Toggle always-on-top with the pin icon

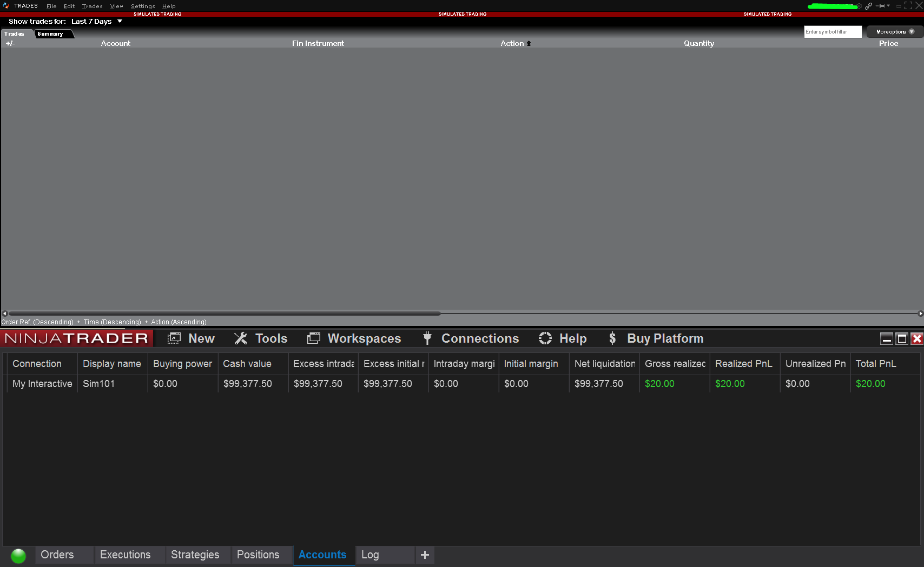click(881, 6)
